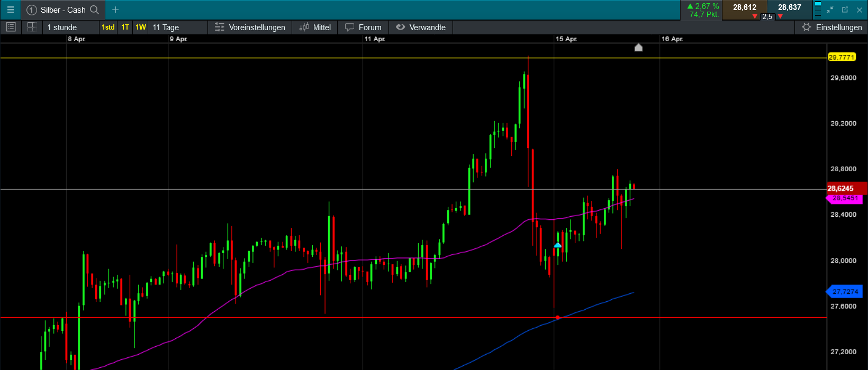Viewport: 868px width, 370px height.
Task: Click the search magnifier beside Silber - Cash
Action: [95, 10]
